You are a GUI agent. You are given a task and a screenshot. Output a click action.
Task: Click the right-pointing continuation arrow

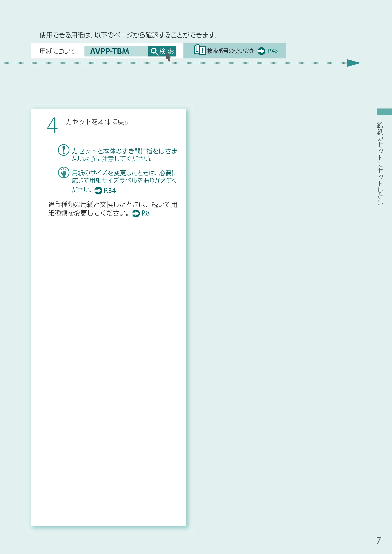(354, 63)
